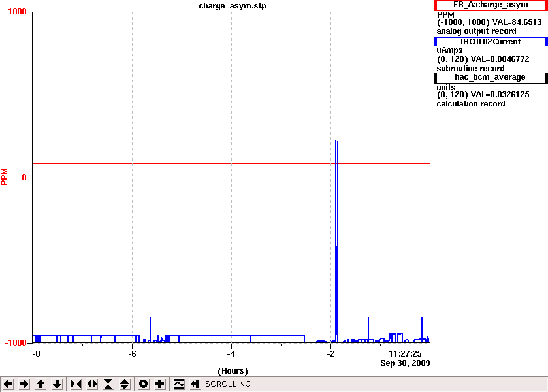This screenshot has width=548, height=392.
Task: Click the -1000 value at the y-axis bottom
Action: (x=16, y=343)
